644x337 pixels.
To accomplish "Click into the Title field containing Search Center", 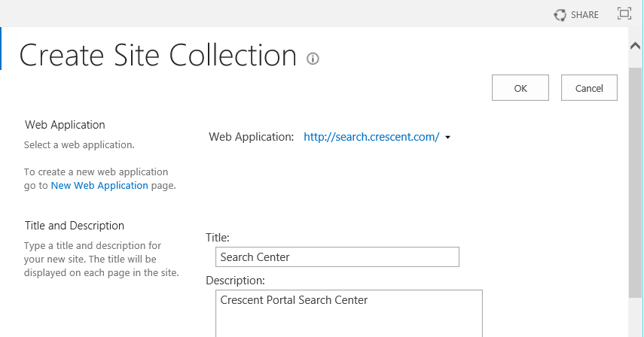I will (x=337, y=257).
